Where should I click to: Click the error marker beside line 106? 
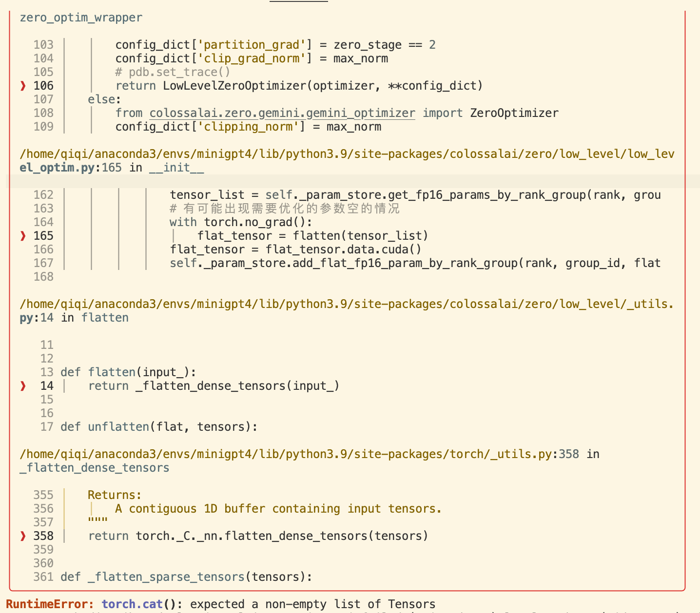pyautogui.click(x=22, y=85)
